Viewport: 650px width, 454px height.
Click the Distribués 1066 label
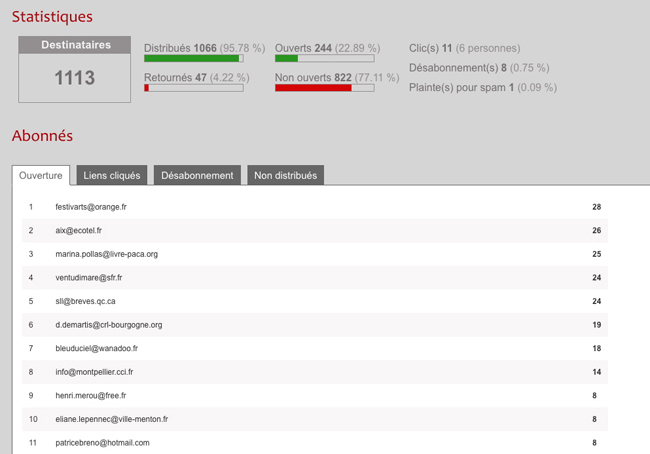204,48
